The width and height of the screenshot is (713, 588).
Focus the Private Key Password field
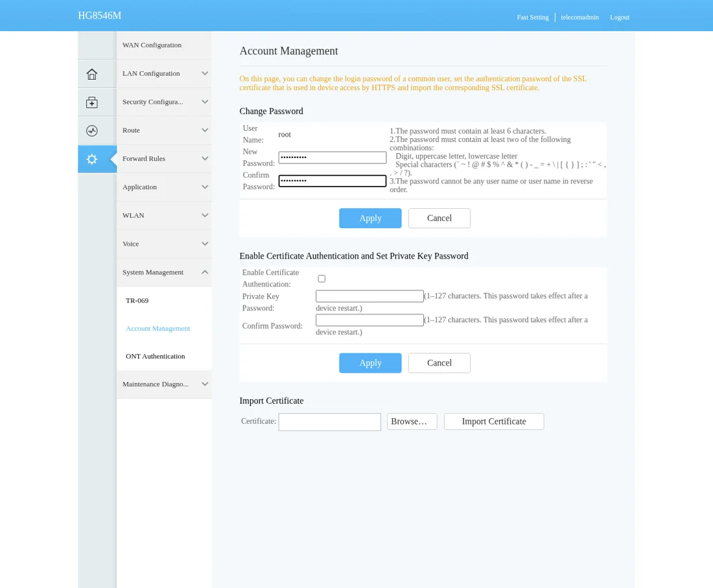[369, 296]
